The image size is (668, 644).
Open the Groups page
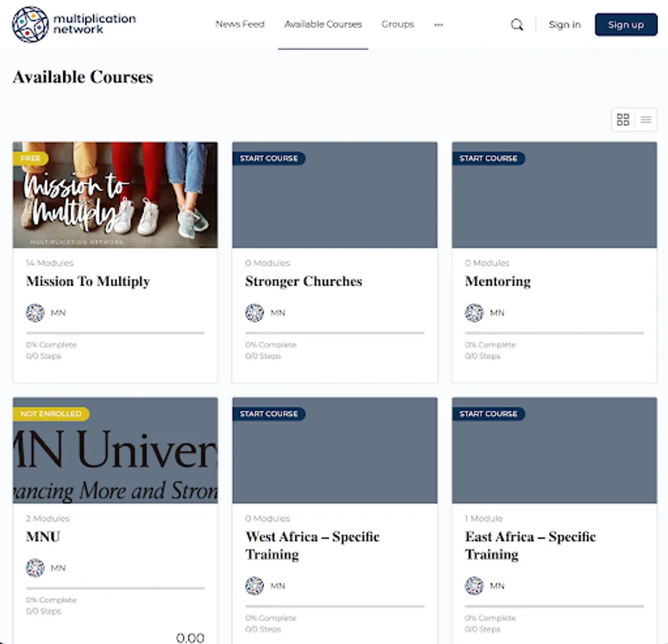397,24
